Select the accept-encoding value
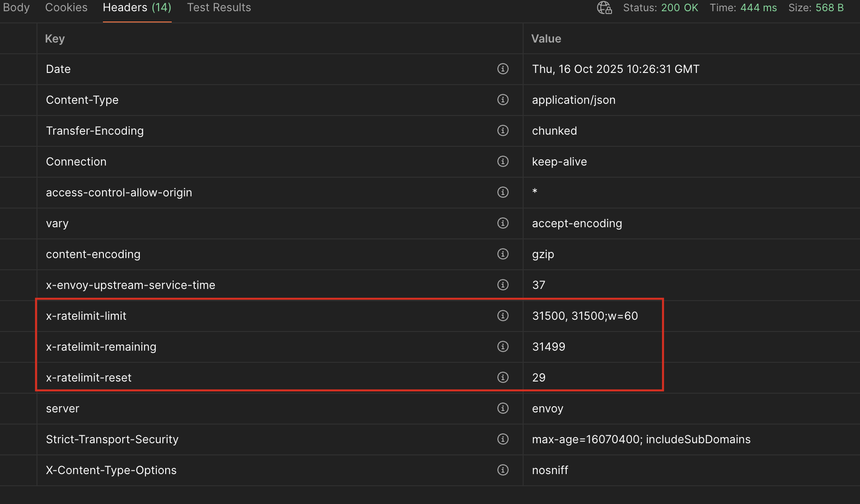This screenshot has width=860, height=504. [x=577, y=223]
